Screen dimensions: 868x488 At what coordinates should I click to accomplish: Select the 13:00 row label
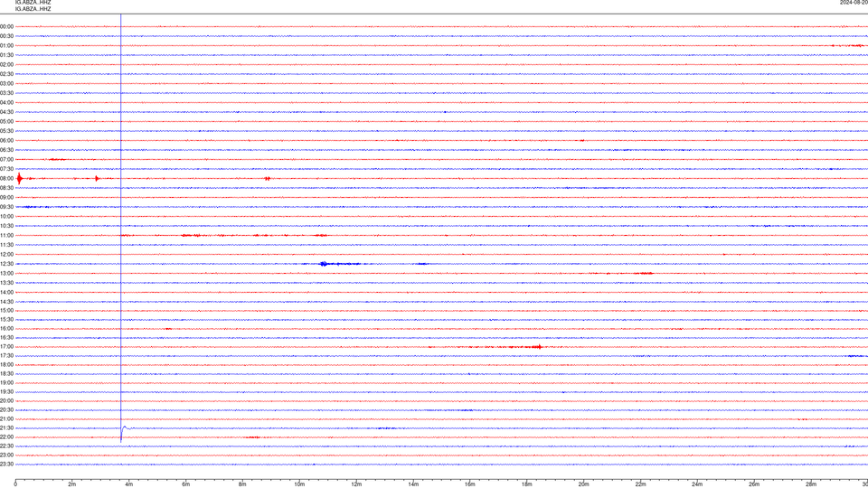click(x=6, y=273)
